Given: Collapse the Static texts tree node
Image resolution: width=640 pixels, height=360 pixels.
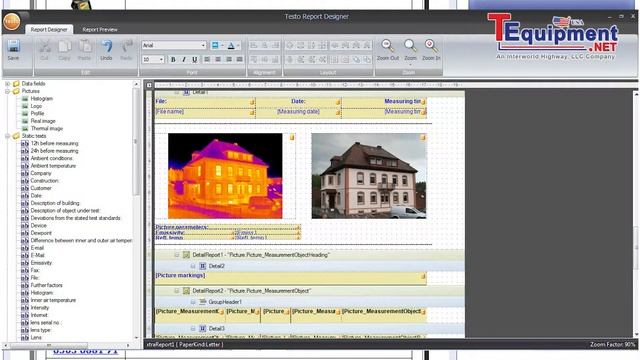Looking at the screenshot, I should (7, 136).
